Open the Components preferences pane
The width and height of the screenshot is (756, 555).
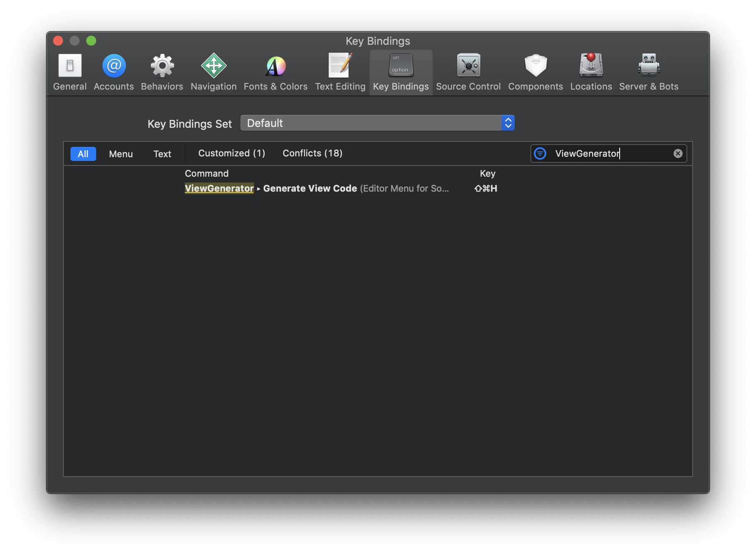535,72
